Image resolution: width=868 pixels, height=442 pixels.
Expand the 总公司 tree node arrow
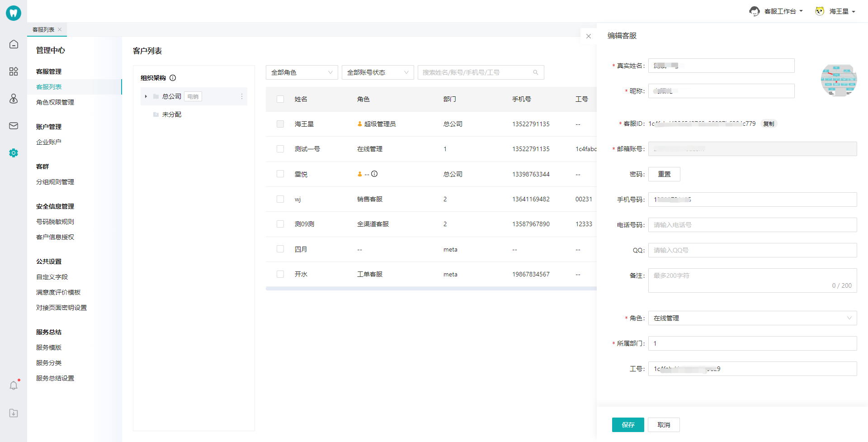tap(146, 96)
